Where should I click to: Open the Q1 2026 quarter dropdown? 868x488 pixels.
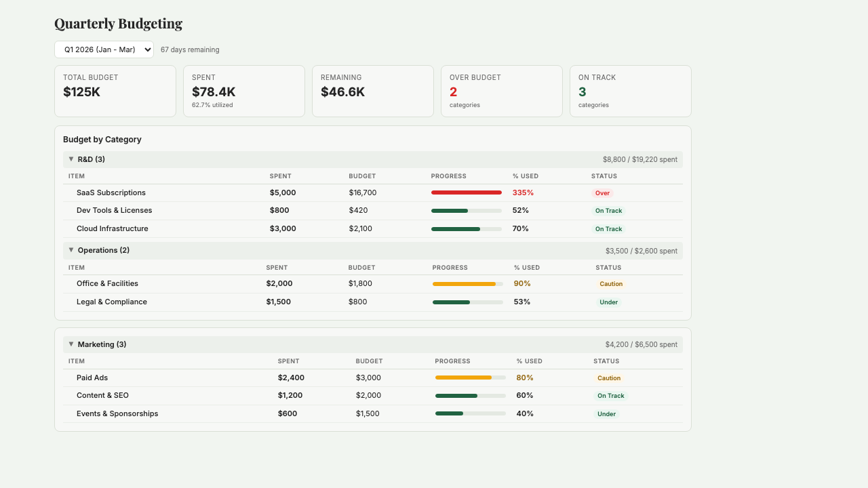(x=103, y=49)
